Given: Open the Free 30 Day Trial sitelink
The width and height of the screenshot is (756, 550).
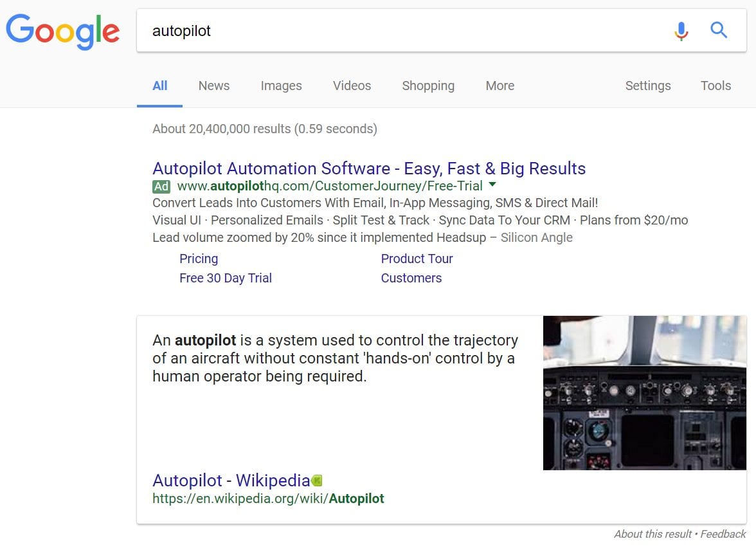Looking at the screenshot, I should click(226, 279).
